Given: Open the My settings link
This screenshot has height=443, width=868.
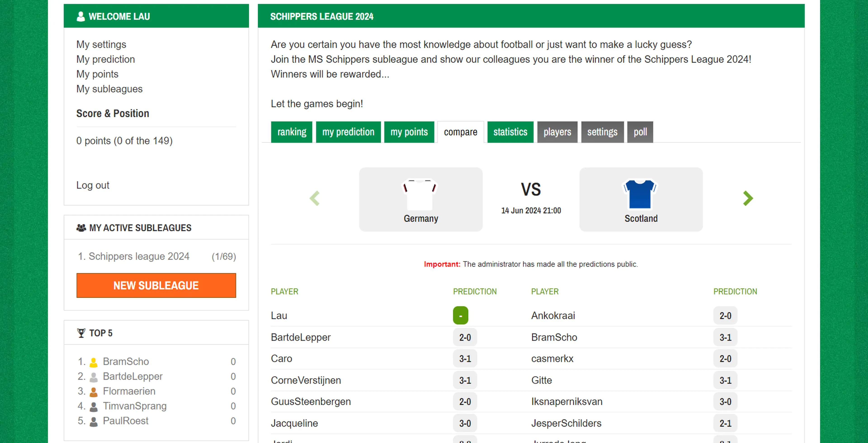Looking at the screenshot, I should click(101, 45).
